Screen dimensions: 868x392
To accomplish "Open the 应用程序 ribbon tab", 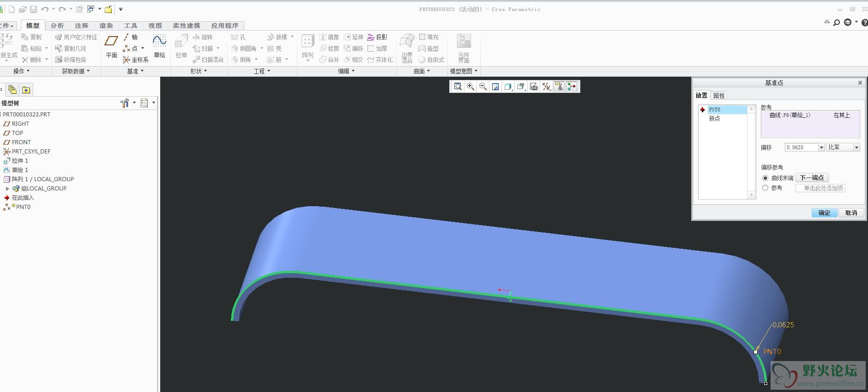I will (225, 26).
